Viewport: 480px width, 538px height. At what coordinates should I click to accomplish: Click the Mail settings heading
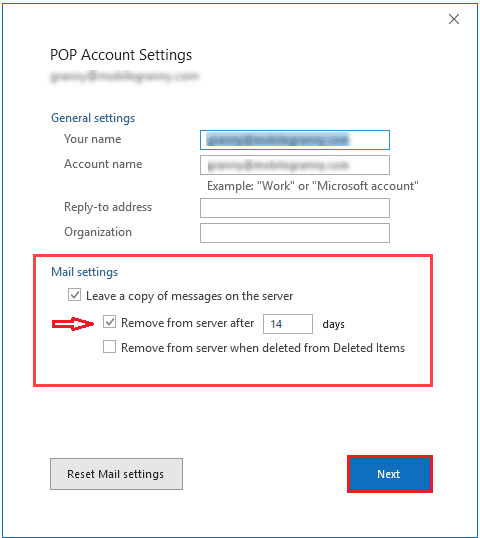pyautogui.click(x=84, y=272)
